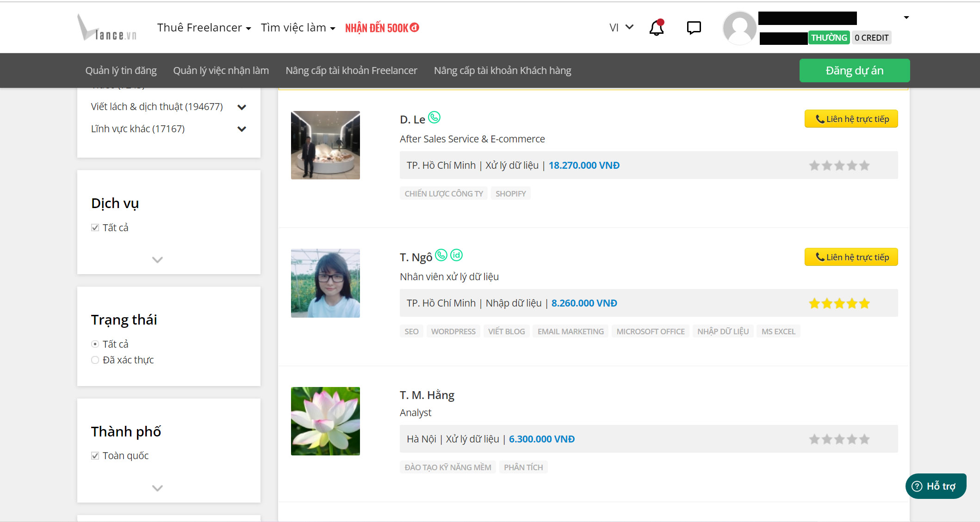
Task: Open the VI language dropdown
Action: pyautogui.click(x=621, y=28)
